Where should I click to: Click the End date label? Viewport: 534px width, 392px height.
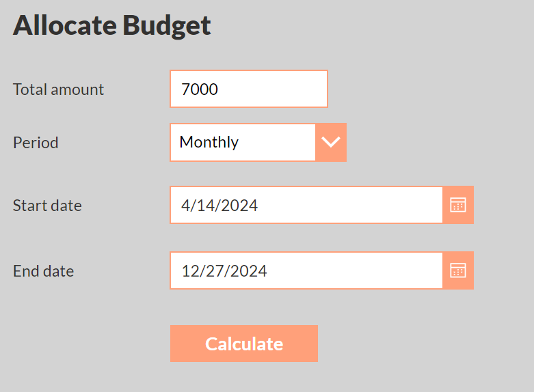43,271
